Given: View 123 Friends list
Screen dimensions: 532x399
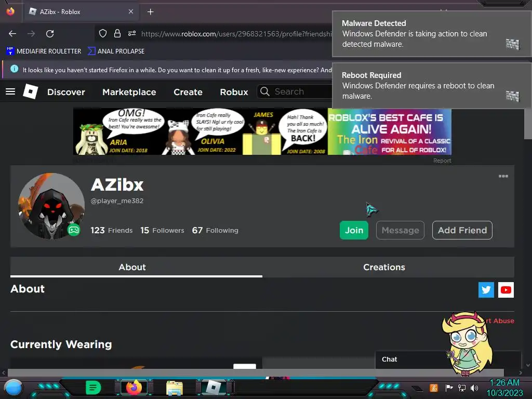Looking at the screenshot, I should click(x=112, y=230).
